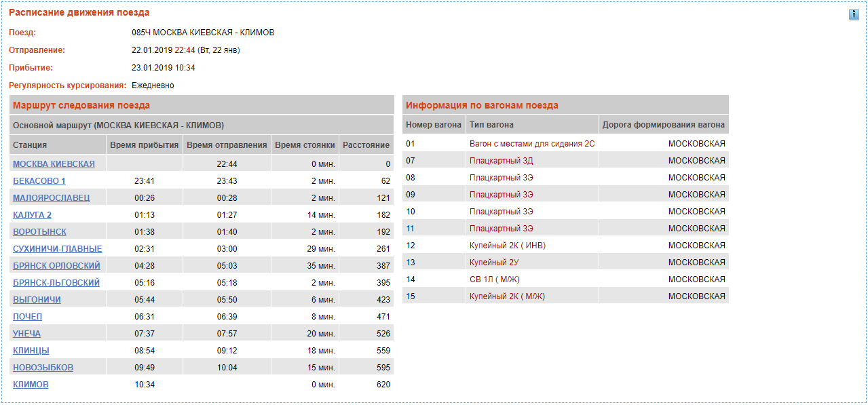Click wagon number 07
Screen dimensions: 868x405
point(411,161)
